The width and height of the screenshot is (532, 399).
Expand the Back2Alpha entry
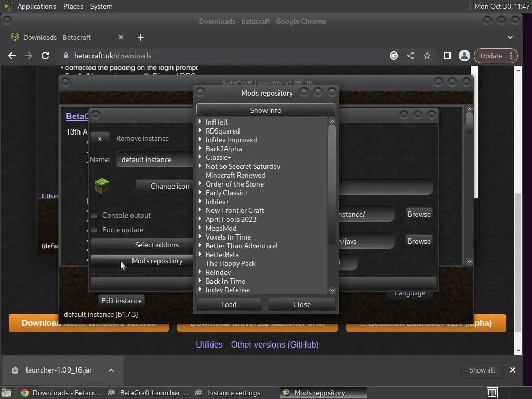[200, 148]
